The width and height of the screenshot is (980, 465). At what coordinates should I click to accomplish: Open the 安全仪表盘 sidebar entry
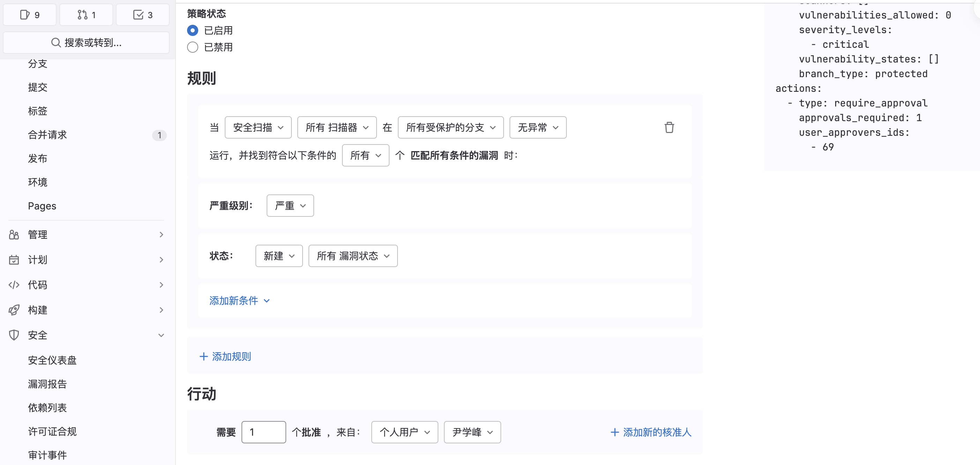click(52, 360)
